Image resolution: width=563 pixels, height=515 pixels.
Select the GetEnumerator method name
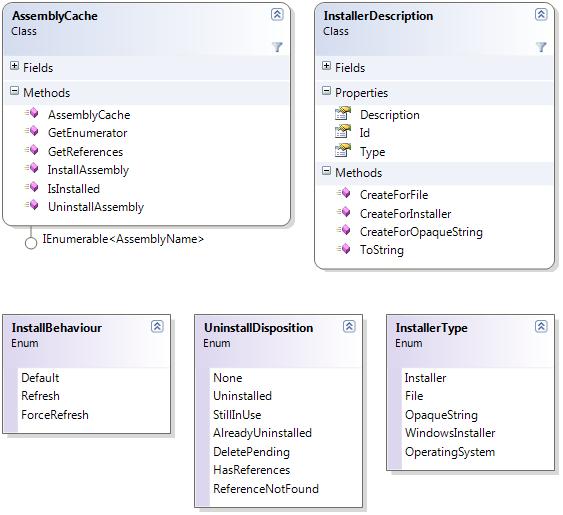tap(88, 133)
